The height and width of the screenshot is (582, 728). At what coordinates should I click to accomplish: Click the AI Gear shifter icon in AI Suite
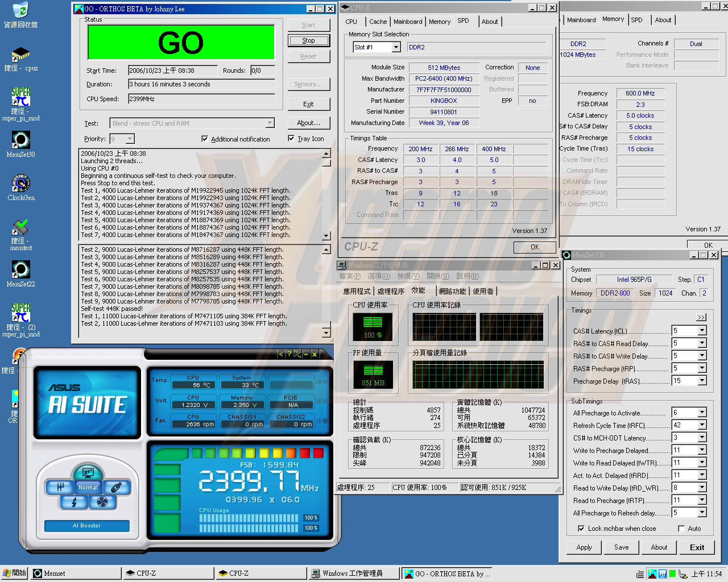60,487
